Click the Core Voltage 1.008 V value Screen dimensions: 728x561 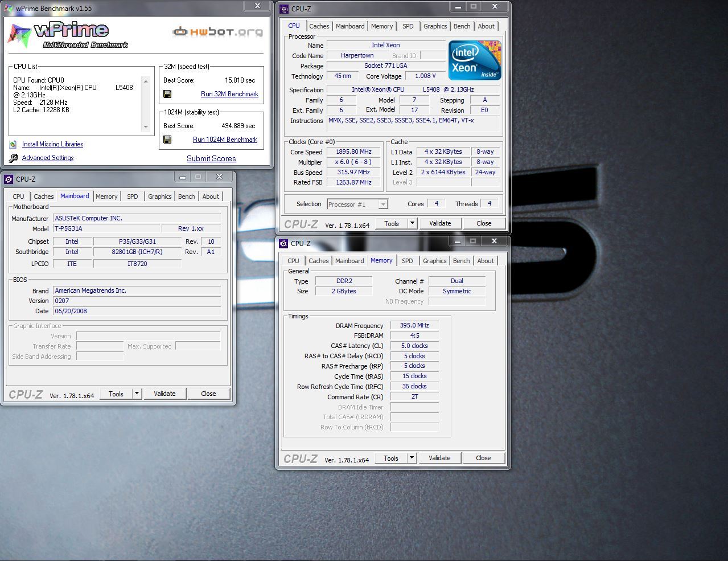[425, 76]
